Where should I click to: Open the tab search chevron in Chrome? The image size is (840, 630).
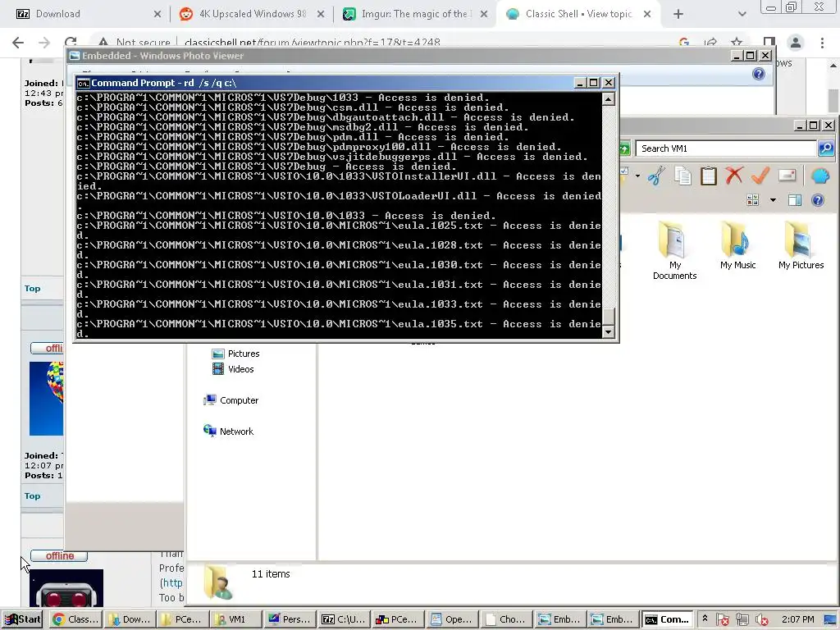click(742, 14)
